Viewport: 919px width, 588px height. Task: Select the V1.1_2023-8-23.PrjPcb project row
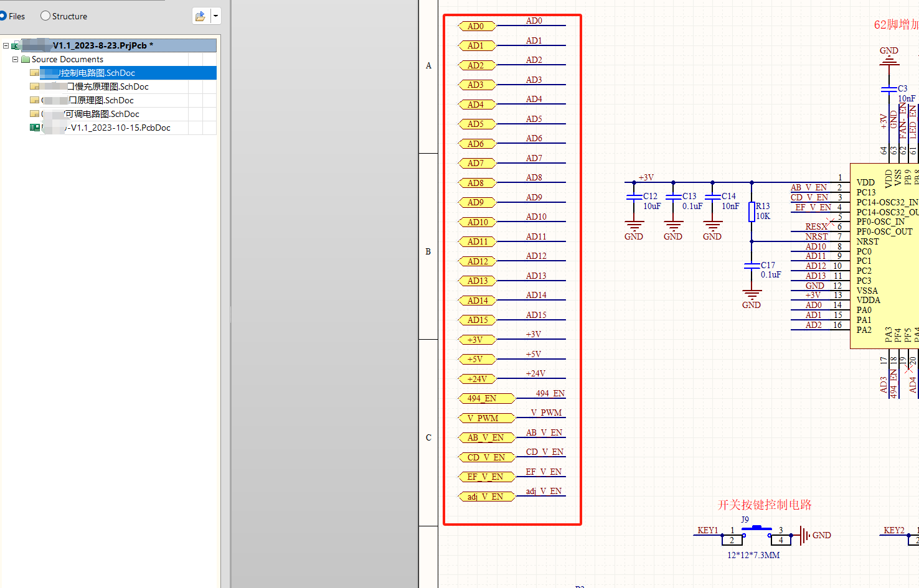pos(119,45)
